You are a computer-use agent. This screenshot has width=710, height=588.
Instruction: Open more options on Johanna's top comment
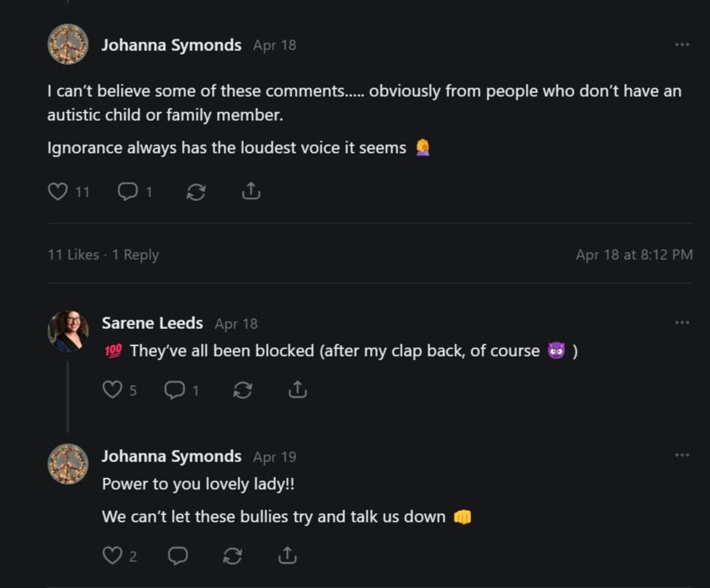pos(682,44)
